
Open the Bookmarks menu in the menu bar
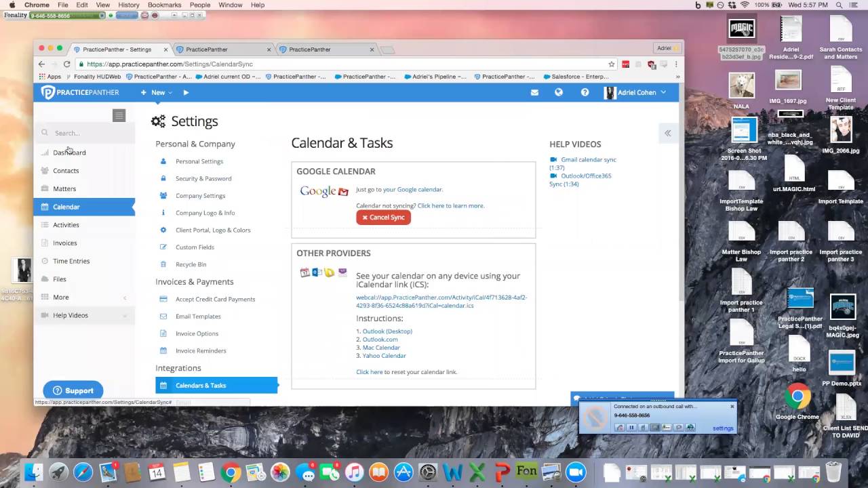164,5
